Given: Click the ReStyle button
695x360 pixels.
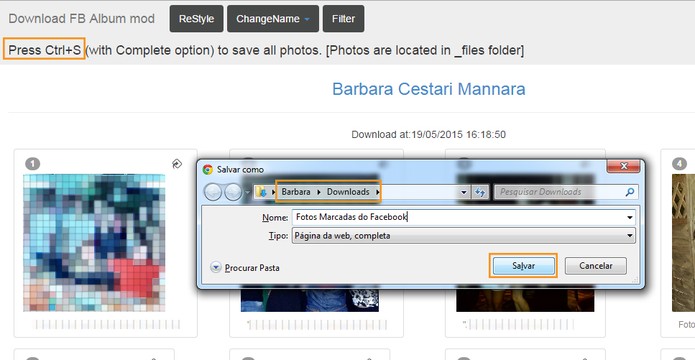Looking at the screenshot, I should click(x=196, y=19).
